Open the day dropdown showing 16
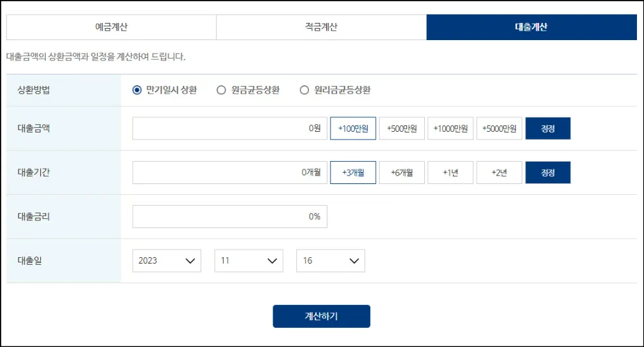The height and width of the screenshot is (347, 644). pos(331,261)
